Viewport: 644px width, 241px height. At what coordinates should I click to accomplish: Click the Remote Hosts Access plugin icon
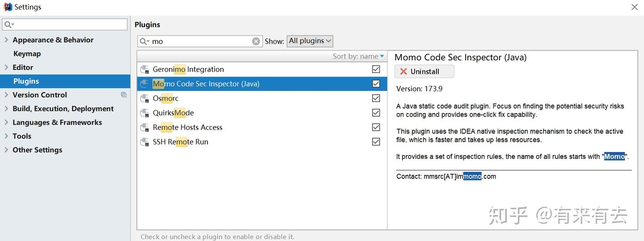[144, 127]
